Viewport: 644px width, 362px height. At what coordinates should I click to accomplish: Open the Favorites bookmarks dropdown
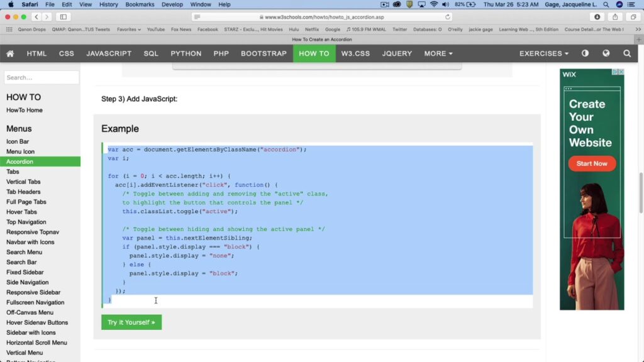[x=129, y=29]
